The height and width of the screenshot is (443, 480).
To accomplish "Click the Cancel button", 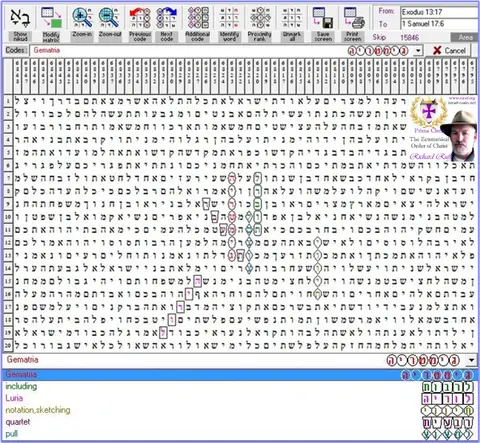I will point(449,51).
